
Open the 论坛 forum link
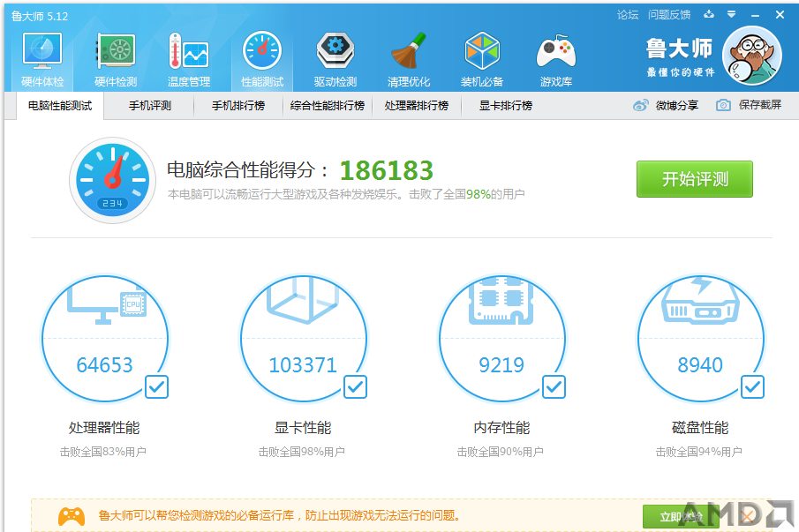click(628, 15)
